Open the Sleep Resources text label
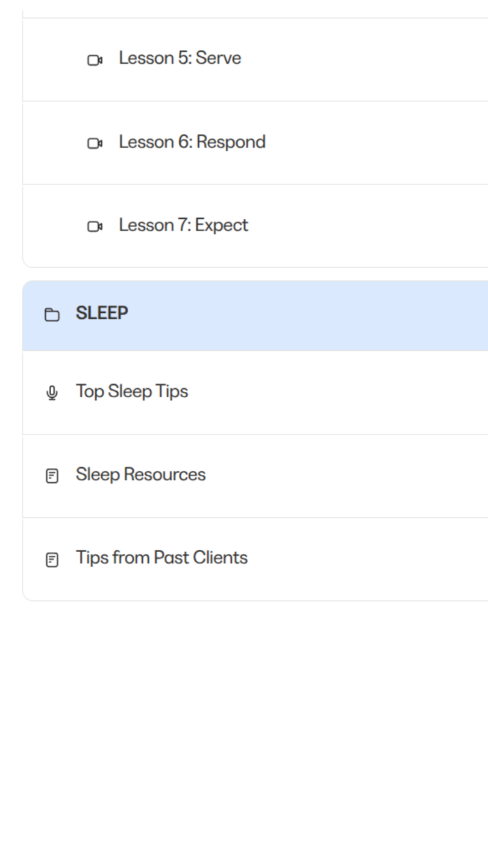 pos(140,475)
